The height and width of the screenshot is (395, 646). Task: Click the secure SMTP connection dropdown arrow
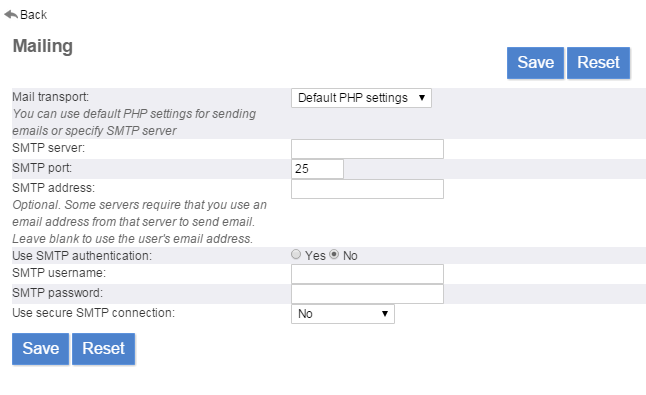point(384,314)
